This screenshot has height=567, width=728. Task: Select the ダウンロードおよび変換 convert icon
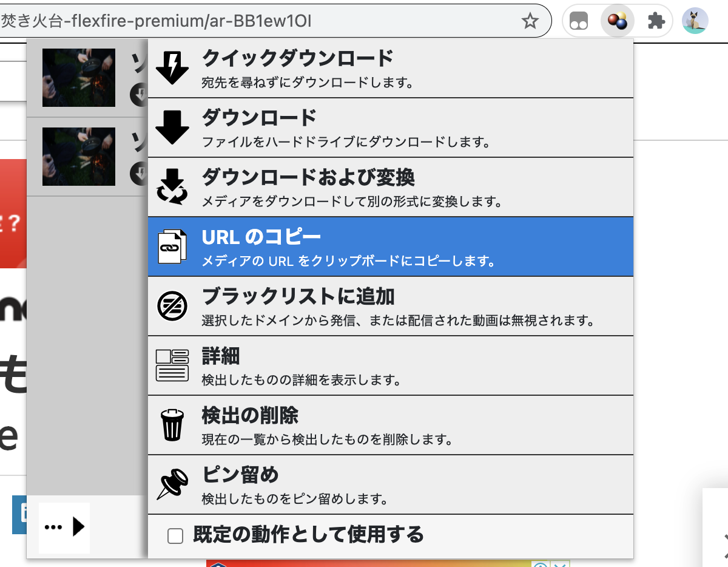coord(172,187)
